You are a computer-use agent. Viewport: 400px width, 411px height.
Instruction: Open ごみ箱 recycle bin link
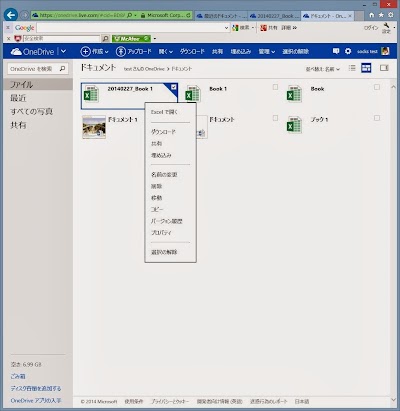tap(18, 376)
